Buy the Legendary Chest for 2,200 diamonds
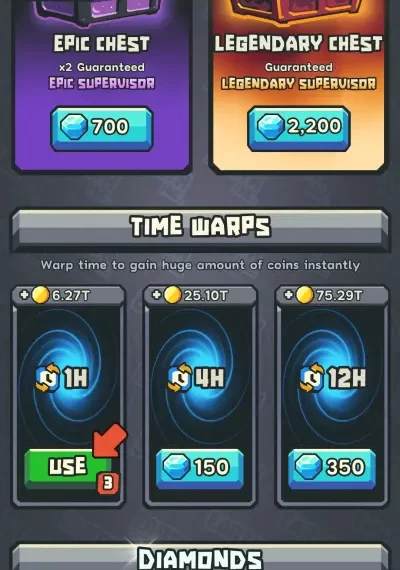The image size is (400, 570). (299, 128)
